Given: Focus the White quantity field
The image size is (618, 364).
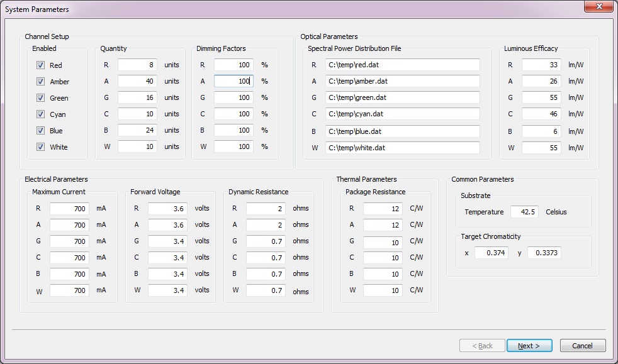Looking at the screenshot, I should pos(137,146).
